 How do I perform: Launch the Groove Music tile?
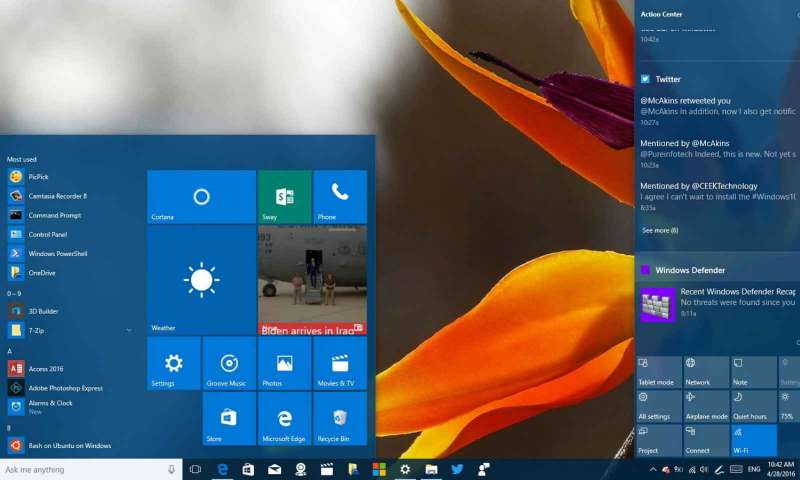[229, 363]
